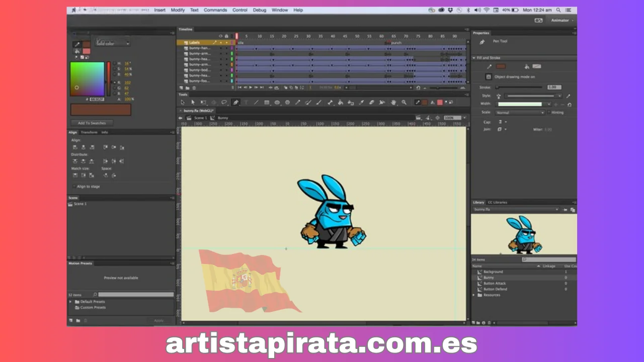Select the S saturation radio button
The width and height of the screenshot is (644, 362).
click(114, 69)
